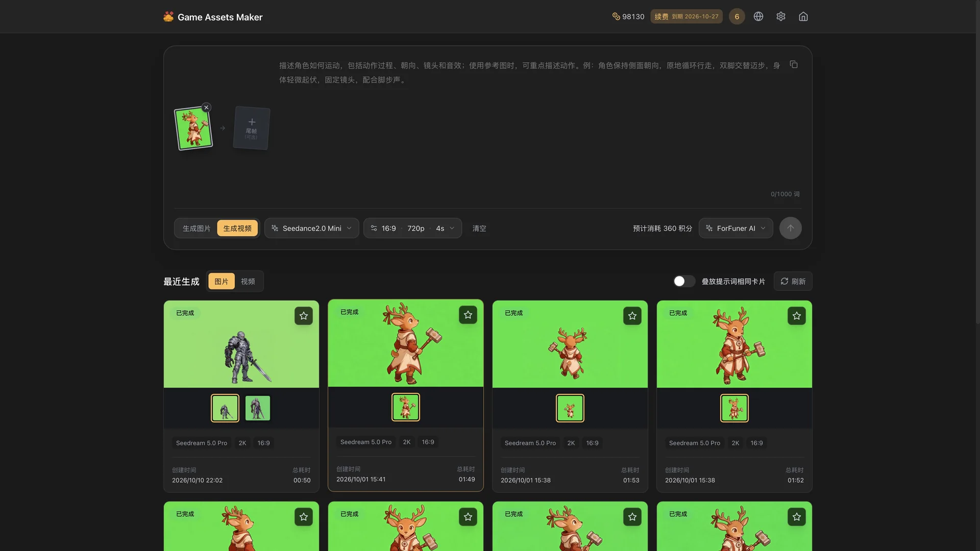The height and width of the screenshot is (551, 980).
Task: Click the small deer thumbnail under the 01:53 card
Action: click(x=570, y=408)
